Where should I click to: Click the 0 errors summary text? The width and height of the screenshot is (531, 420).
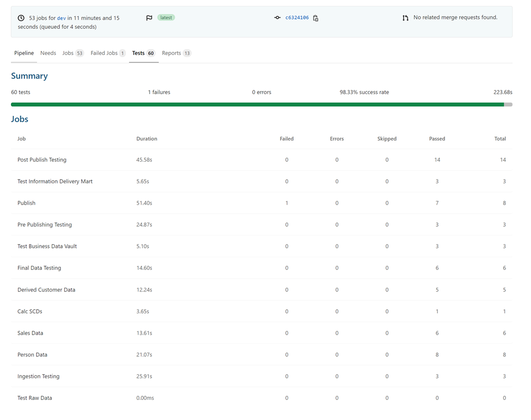pyautogui.click(x=261, y=92)
